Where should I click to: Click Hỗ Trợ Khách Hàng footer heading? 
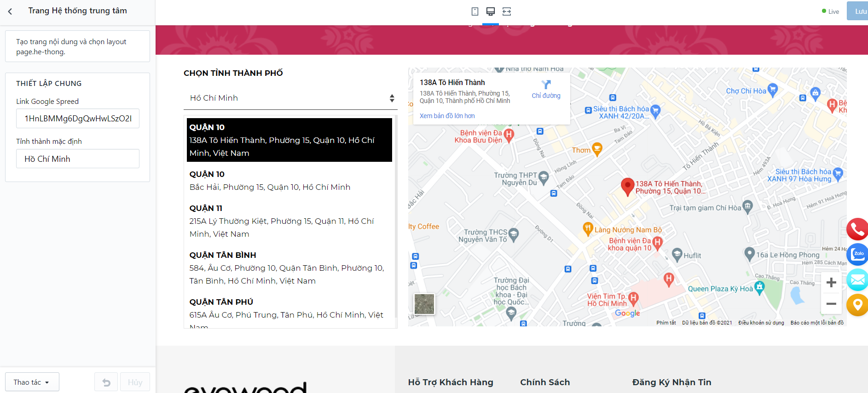click(451, 382)
